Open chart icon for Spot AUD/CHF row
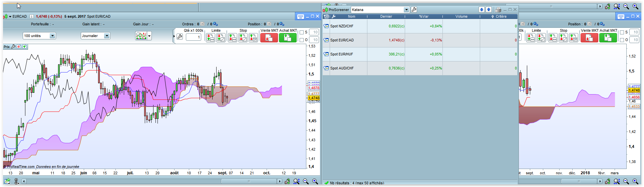Viewport: 644px width, 187px height. 326,68
